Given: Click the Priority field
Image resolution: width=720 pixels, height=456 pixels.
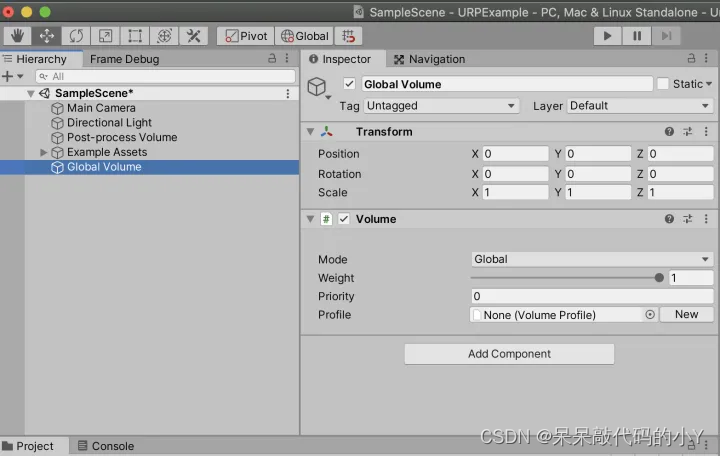Looking at the screenshot, I should 592,296.
